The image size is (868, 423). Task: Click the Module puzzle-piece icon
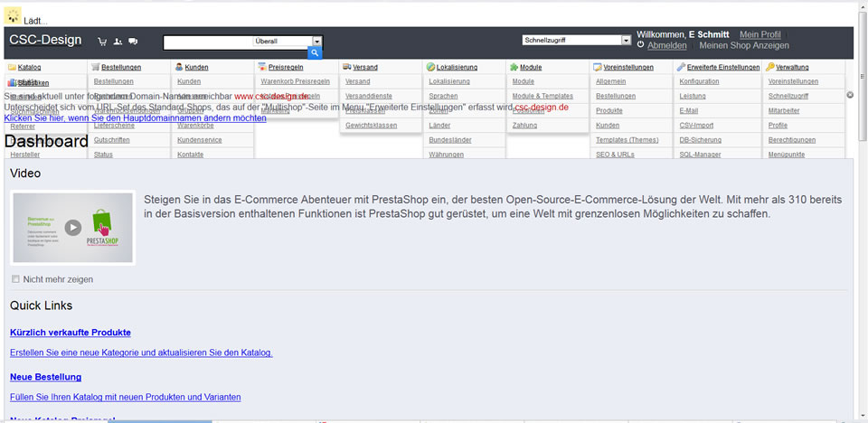tap(514, 67)
